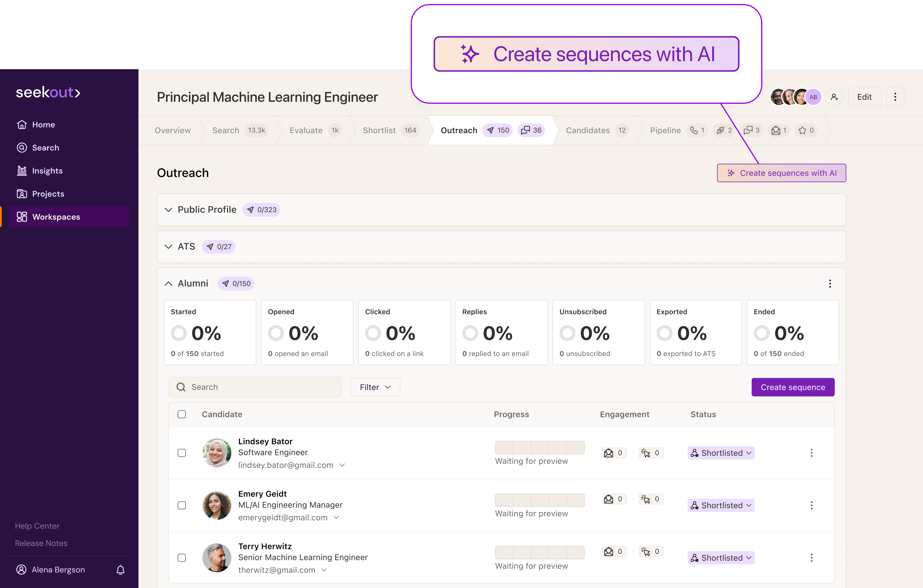923x588 pixels.
Task: Click Lindsey Bator's sequence progress bar
Action: [x=540, y=447]
